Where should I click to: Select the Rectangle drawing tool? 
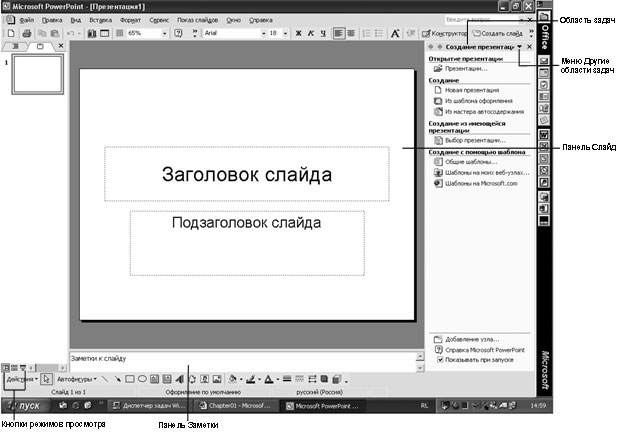click(128, 380)
